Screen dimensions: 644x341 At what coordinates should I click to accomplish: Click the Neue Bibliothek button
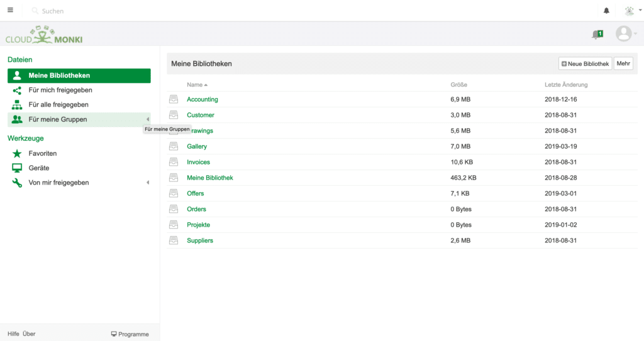[585, 63]
